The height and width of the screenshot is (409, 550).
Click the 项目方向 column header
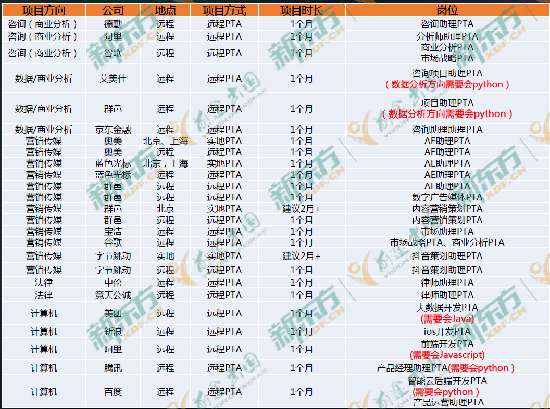pyautogui.click(x=43, y=10)
